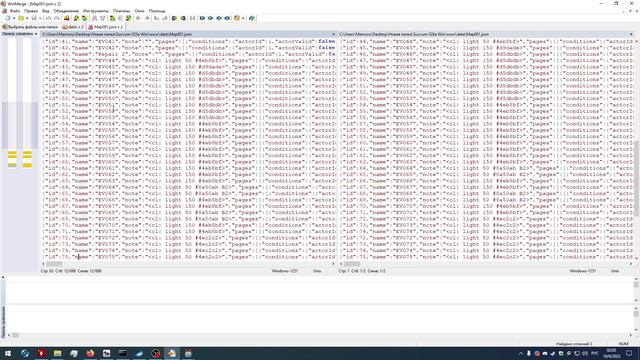This screenshot has width=640, height=360.
Task: Open the Плагины menu
Action: [121, 11]
